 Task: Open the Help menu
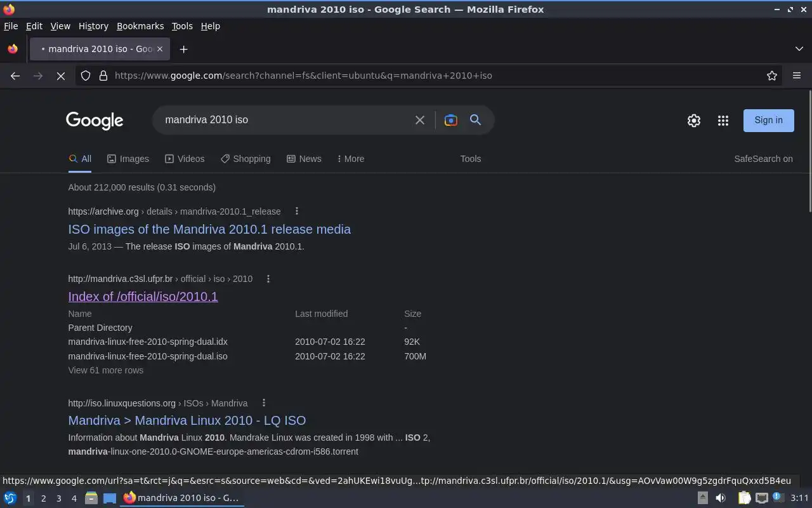pyautogui.click(x=210, y=26)
